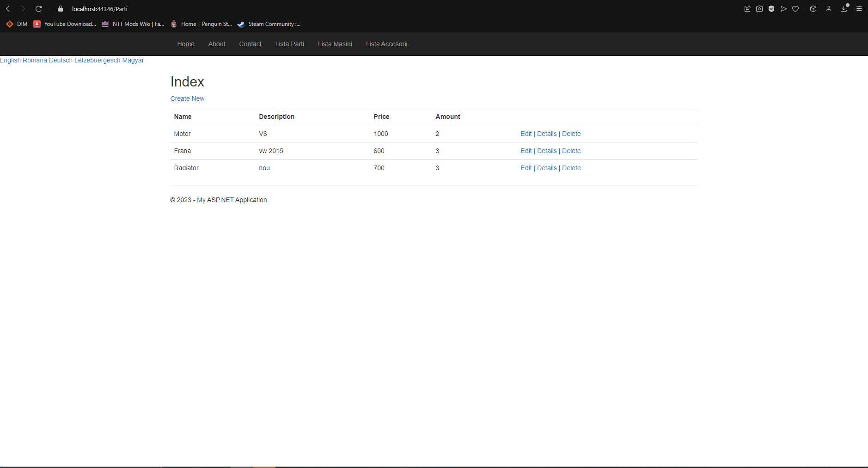
Task: Open the browser profile icon
Action: coord(828,8)
